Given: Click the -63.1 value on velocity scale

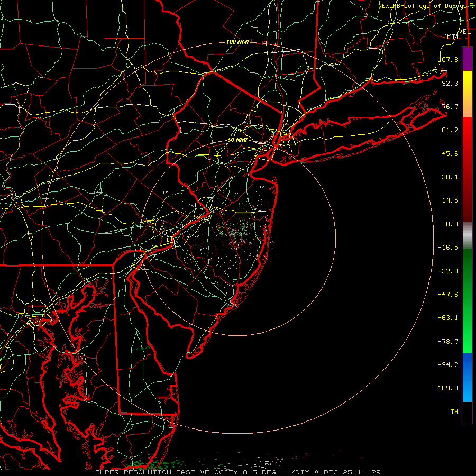Looking at the screenshot, I should [448, 318].
